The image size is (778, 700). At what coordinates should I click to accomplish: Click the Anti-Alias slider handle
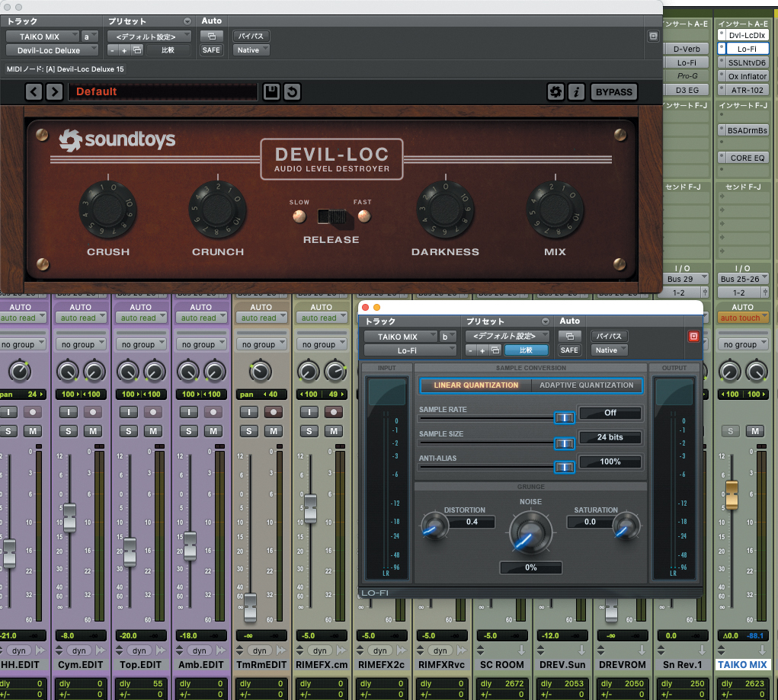[564, 468]
